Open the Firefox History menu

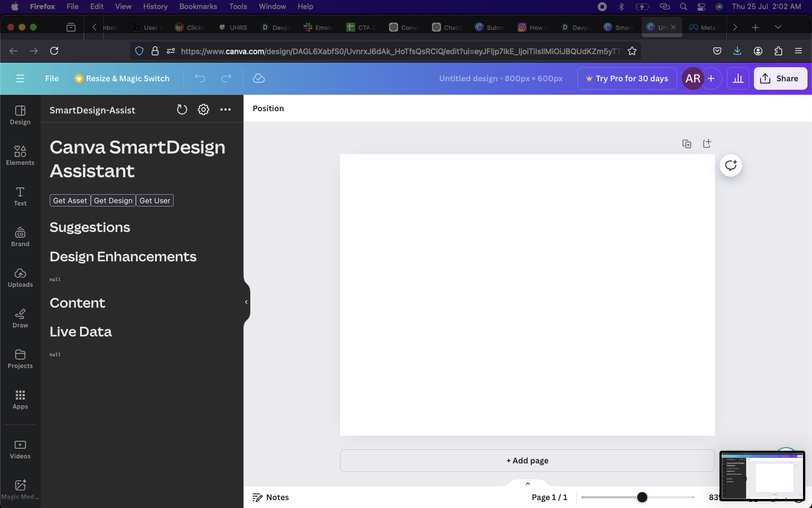click(155, 6)
